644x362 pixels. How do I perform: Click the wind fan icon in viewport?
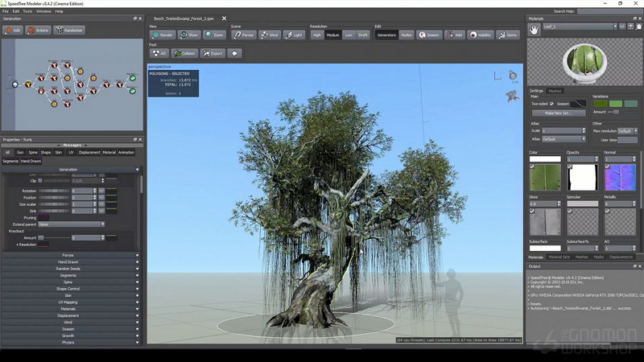pos(512,97)
